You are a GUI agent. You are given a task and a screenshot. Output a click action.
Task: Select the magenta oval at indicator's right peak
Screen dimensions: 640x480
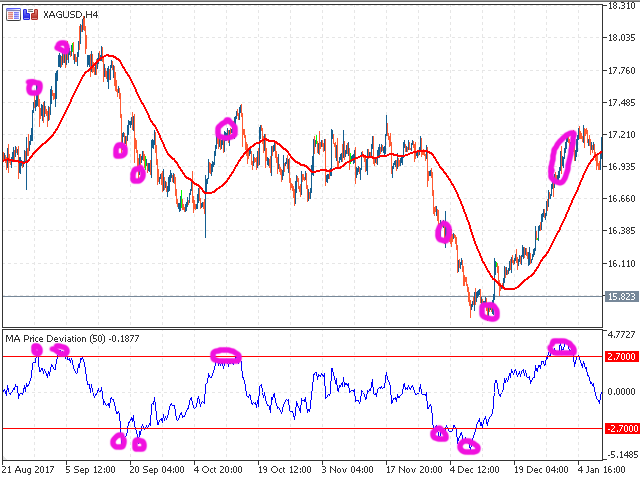coord(563,347)
